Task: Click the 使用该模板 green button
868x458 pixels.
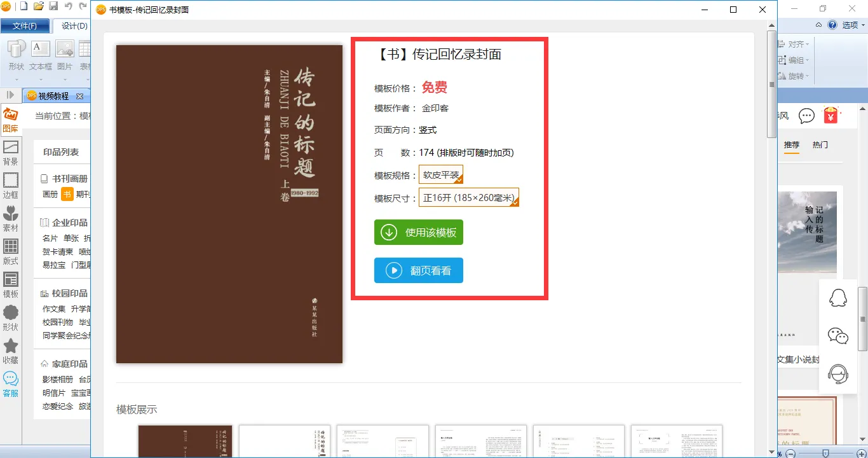Action: coord(419,232)
